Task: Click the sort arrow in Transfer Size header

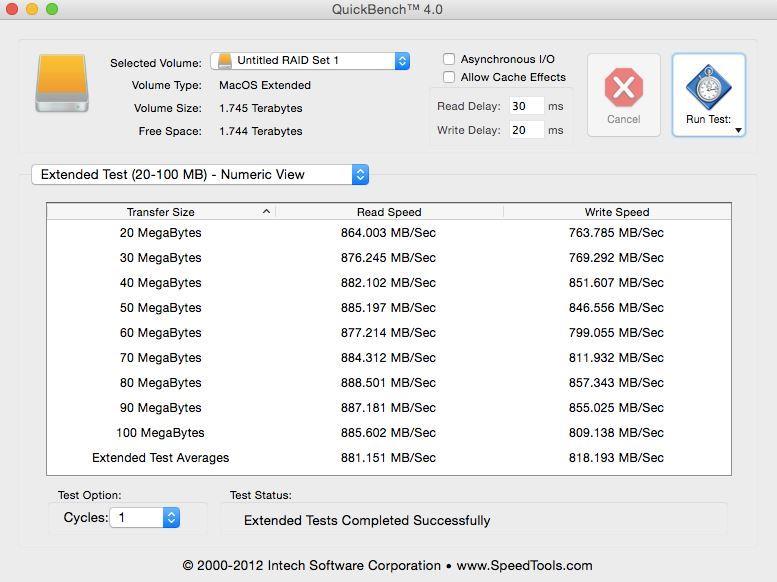Action: pos(266,212)
